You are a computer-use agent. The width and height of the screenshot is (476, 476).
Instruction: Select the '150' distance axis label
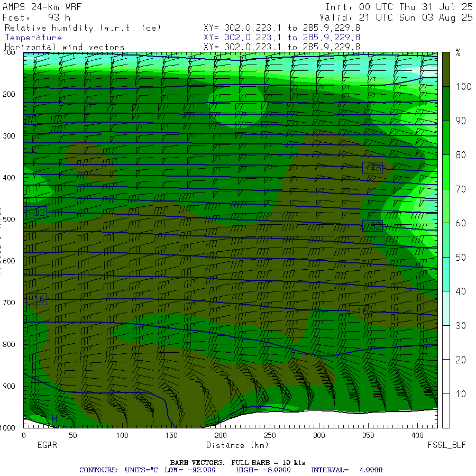pos(171,435)
